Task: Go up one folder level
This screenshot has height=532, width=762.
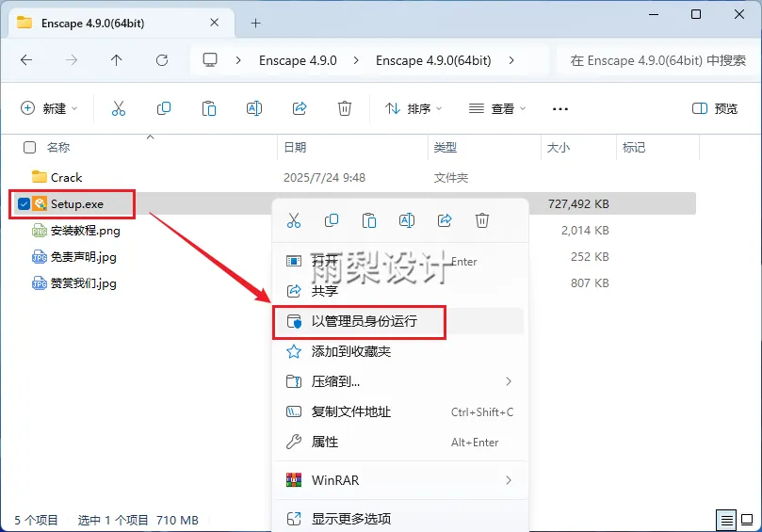Action: [x=116, y=60]
